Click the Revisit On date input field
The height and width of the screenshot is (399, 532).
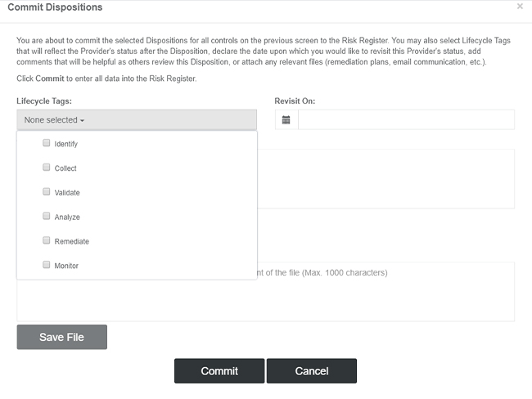pos(406,119)
